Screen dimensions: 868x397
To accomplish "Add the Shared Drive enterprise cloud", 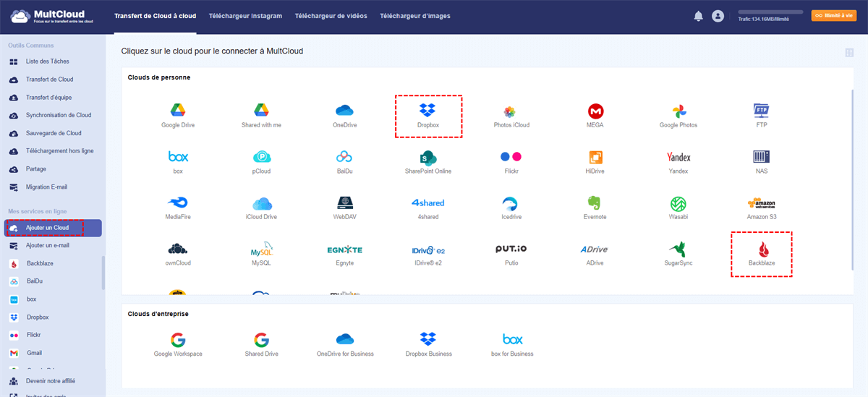I will [x=261, y=339].
